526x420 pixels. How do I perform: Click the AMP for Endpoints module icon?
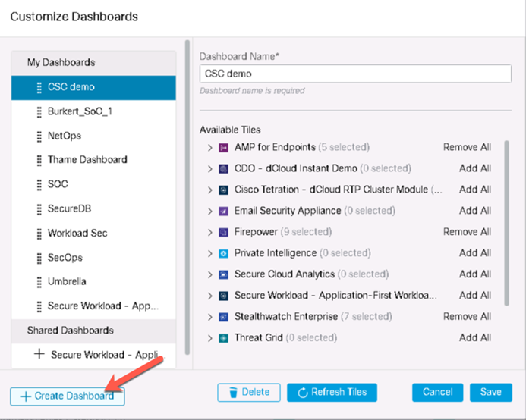tap(223, 148)
